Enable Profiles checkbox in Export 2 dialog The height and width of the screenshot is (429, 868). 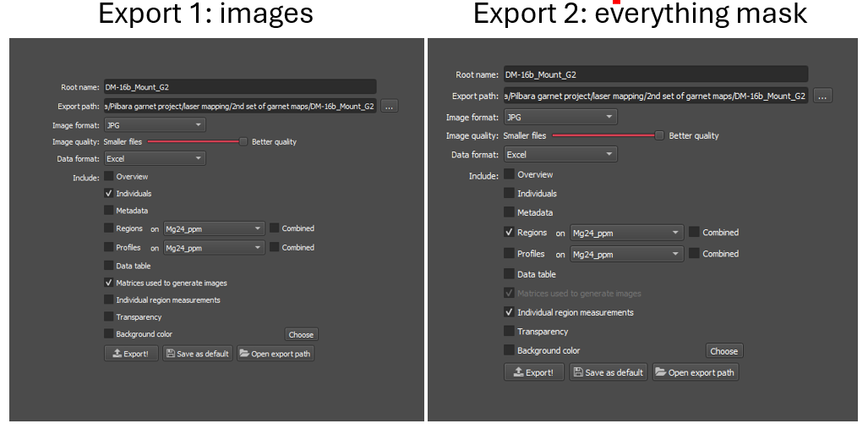pos(510,253)
